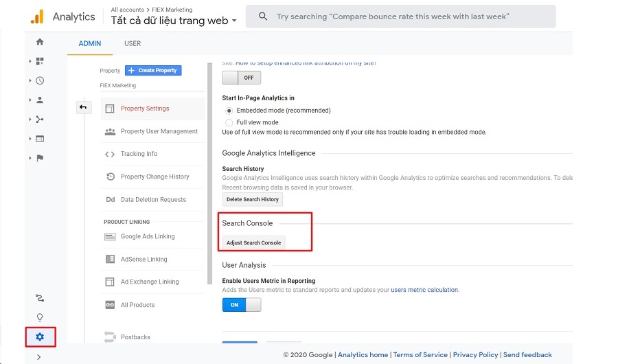
Task: Open Conversions flag icon in sidebar
Action: tap(40, 158)
